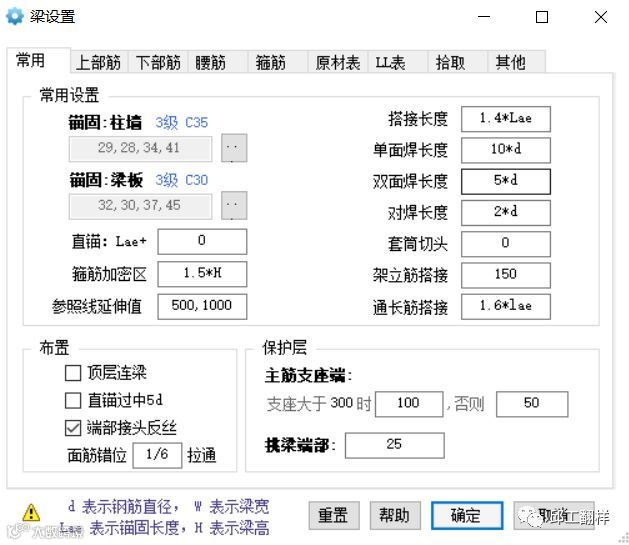629x545 pixels.
Task: Minimize the 梁设置 window
Action: (484, 17)
